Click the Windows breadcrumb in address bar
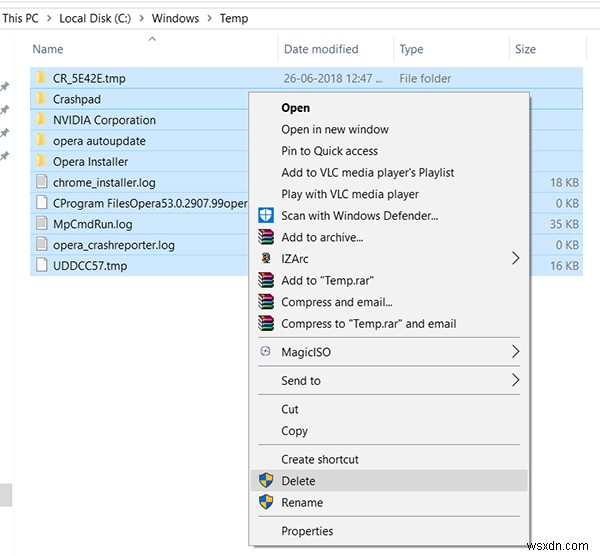The image size is (600, 556). coord(175,18)
